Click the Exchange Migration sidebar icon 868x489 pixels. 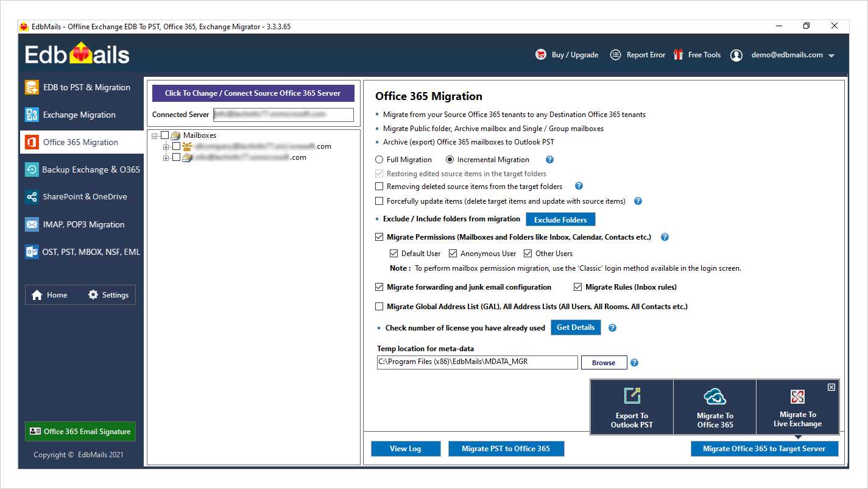pos(32,115)
